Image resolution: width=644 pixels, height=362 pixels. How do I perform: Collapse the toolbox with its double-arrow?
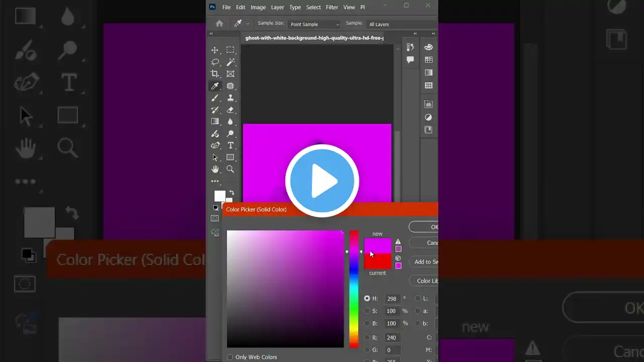pyautogui.click(x=211, y=34)
